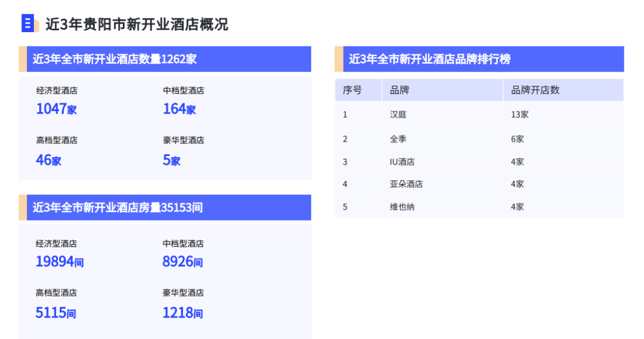
Task: Click the 8926间 mid-range room count
Action: [182, 262]
